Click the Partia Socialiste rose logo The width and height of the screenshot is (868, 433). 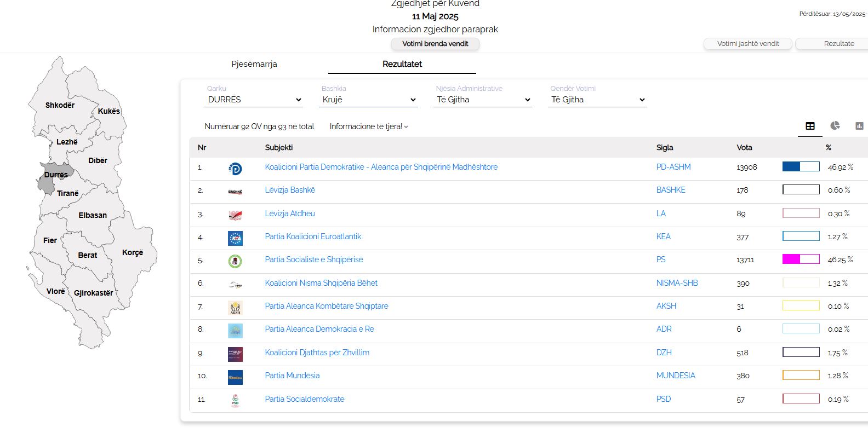[235, 261]
